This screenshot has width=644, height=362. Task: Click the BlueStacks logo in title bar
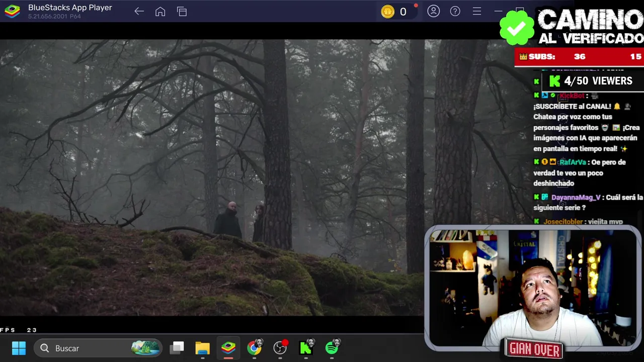coord(12,11)
